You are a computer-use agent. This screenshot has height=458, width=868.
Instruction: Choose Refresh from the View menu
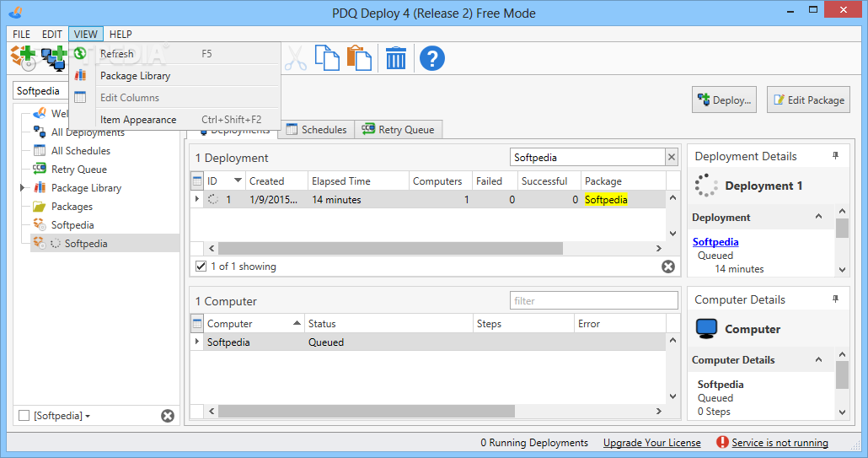pyautogui.click(x=174, y=54)
